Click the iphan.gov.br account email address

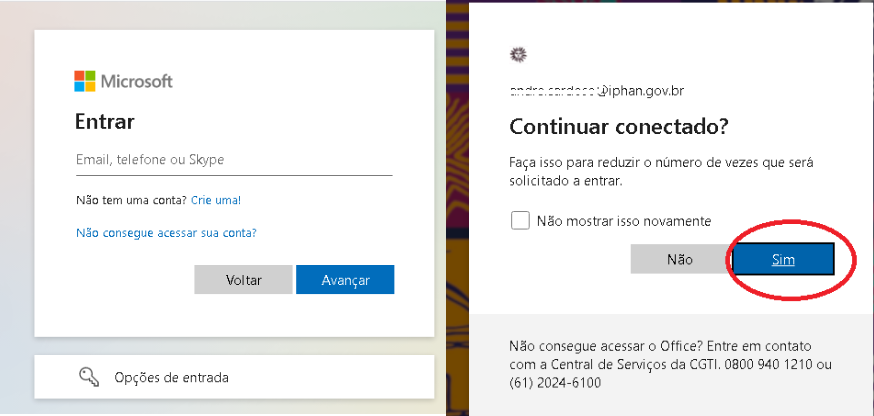597,91
